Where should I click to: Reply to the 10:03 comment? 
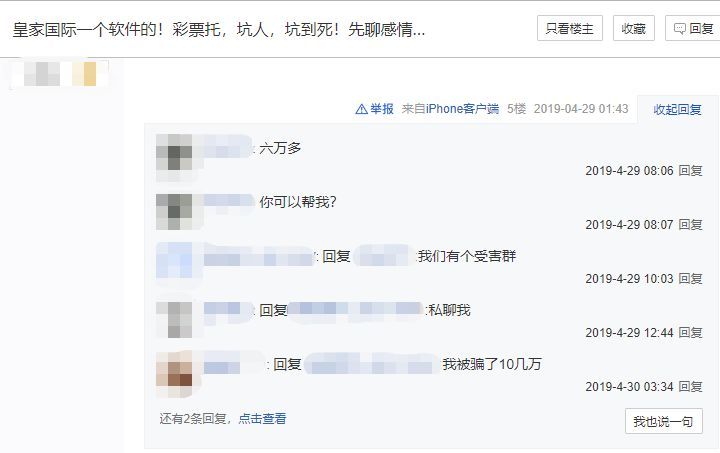tap(691, 279)
